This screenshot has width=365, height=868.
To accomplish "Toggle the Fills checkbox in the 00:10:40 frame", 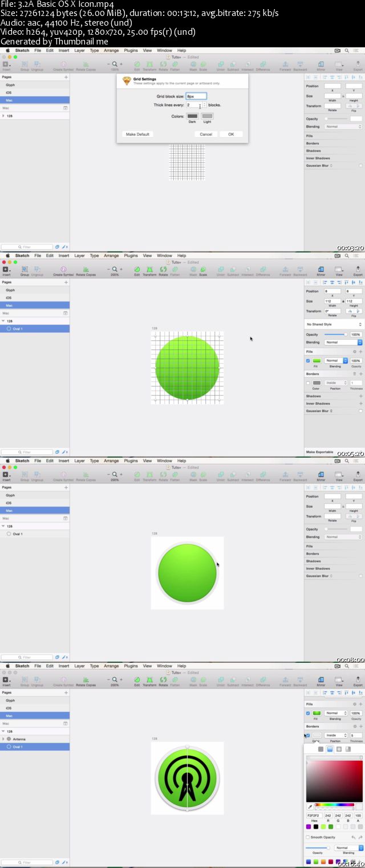I will coord(309,713).
